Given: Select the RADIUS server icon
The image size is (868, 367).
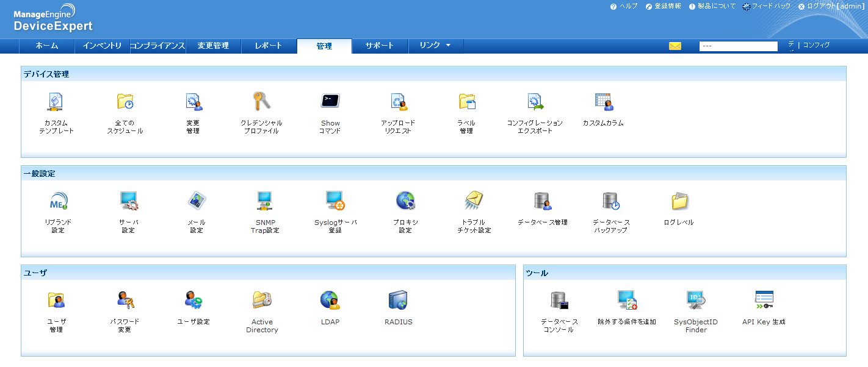Looking at the screenshot, I should pyautogui.click(x=398, y=300).
